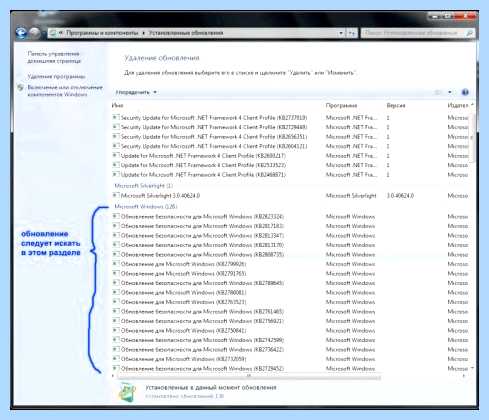Click the icon of Microsoft Silverlight 3.0.40624.0
489x420 pixels.
click(115, 195)
